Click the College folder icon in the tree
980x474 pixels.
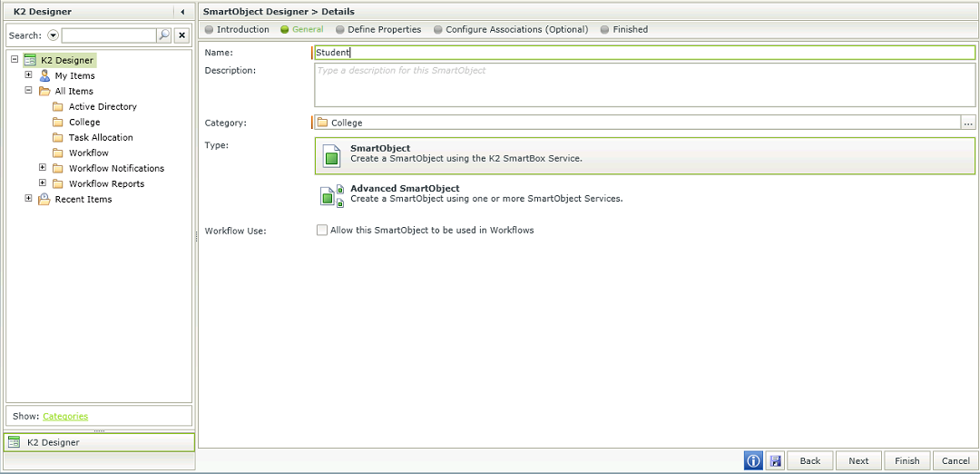tap(58, 122)
